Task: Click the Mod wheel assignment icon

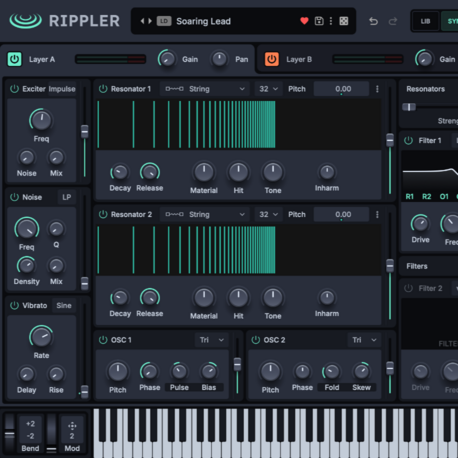Action: (x=72, y=426)
